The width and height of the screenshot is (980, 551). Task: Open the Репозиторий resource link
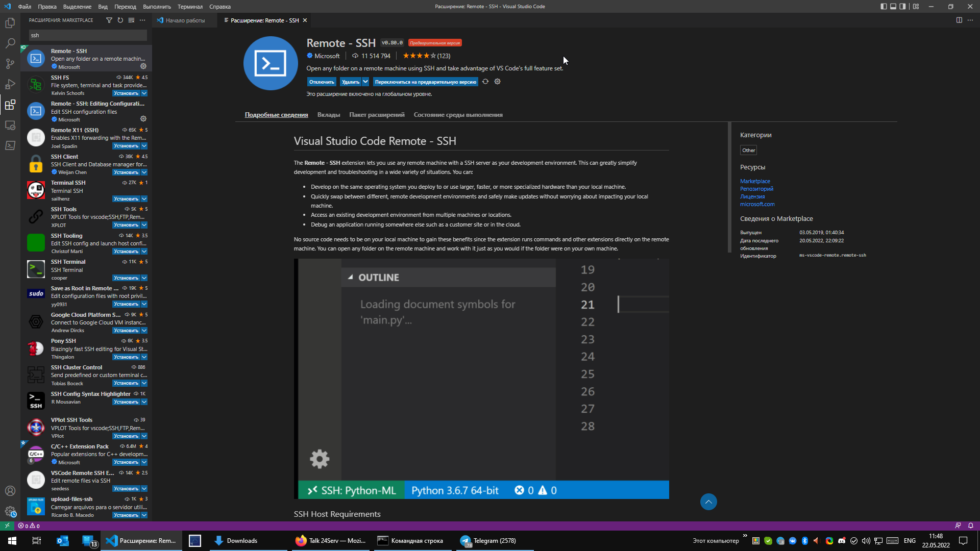pos(756,189)
